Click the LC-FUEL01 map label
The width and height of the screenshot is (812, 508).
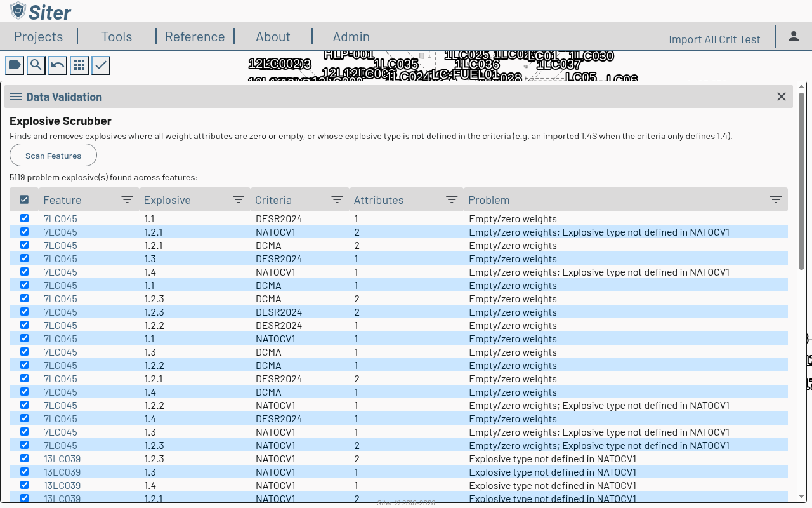(466, 74)
